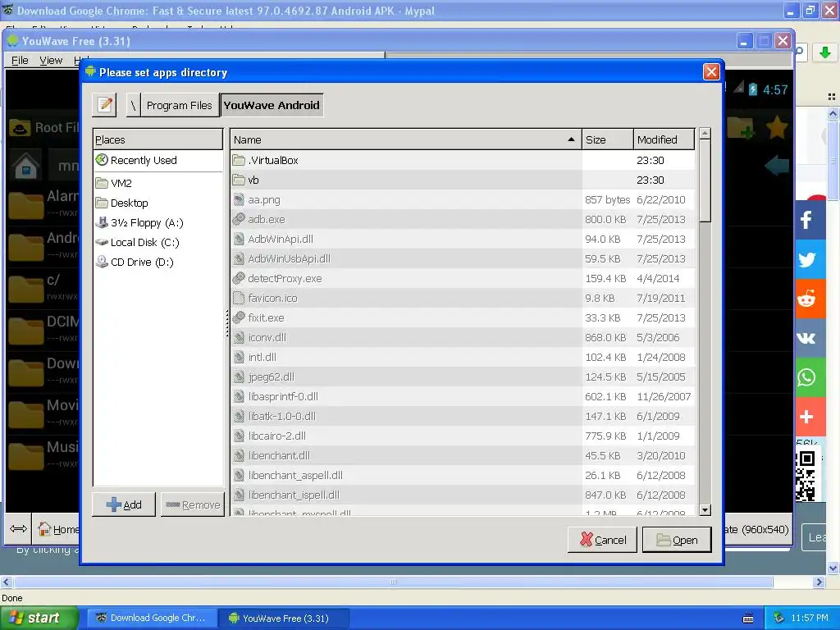840x630 pixels.
Task: Click the taskbar clock 11:57 PM
Action: point(810,618)
